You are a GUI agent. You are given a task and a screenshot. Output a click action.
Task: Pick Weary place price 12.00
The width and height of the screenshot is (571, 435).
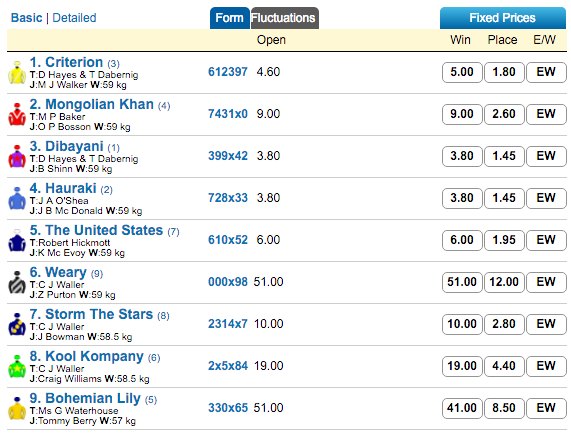click(x=504, y=282)
